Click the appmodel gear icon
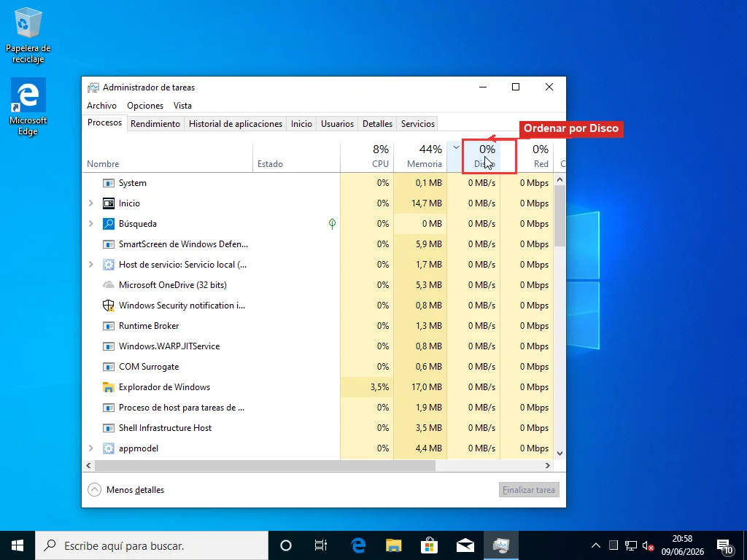The width and height of the screenshot is (747, 560). click(109, 448)
